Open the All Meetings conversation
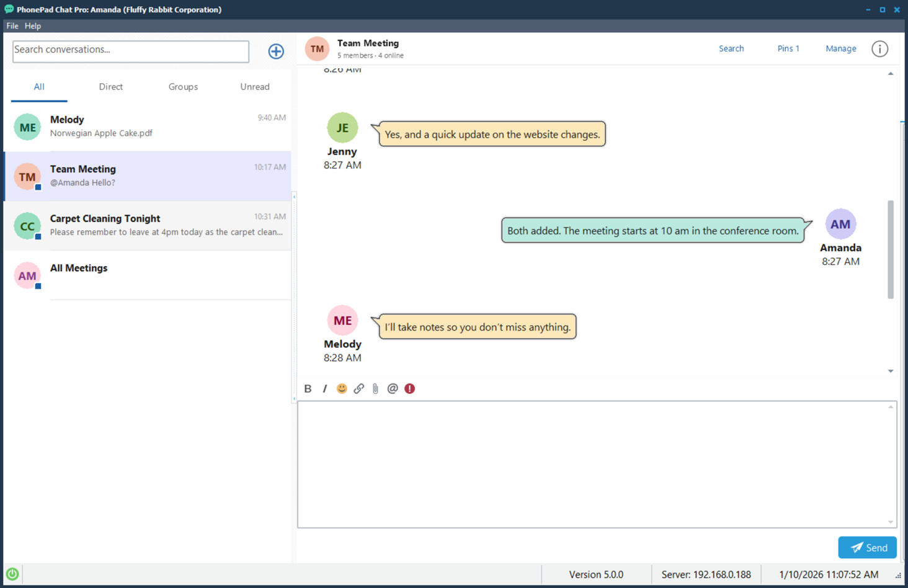908x588 pixels. (148, 275)
